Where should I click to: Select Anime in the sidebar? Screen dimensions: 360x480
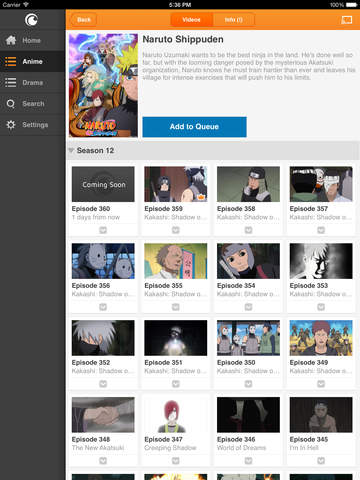coord(33,61)
